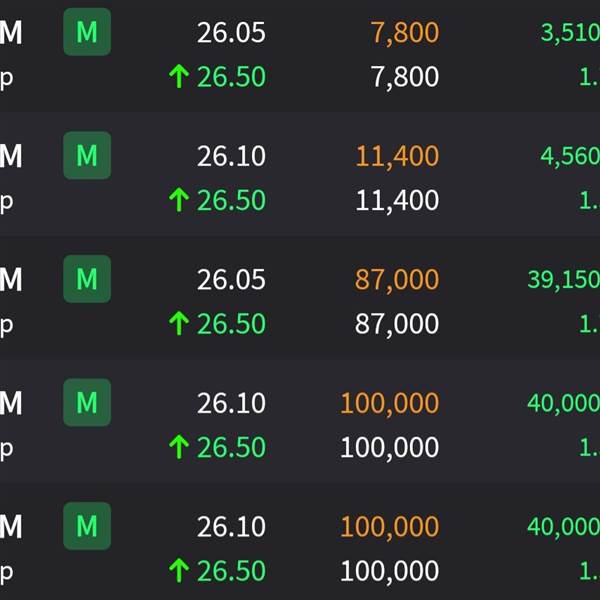Select the orange 7,800 quantity

pyautogui.click(x=404, y=33)
